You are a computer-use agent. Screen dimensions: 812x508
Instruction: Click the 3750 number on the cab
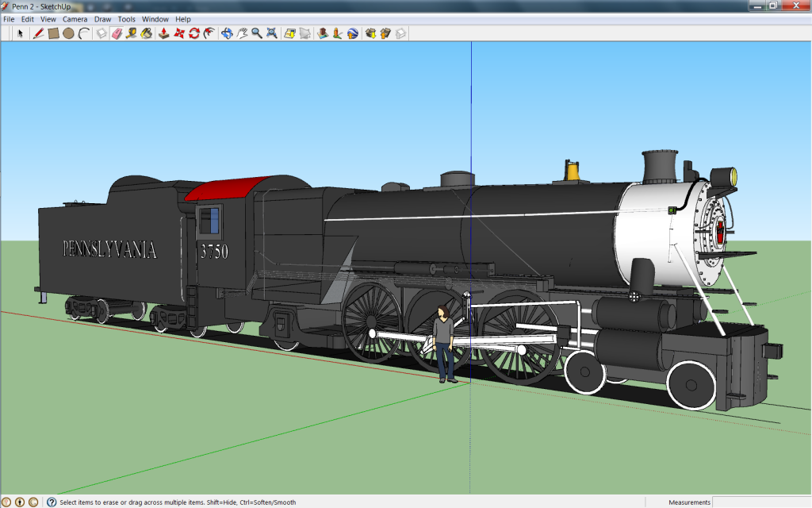tap(214, 252)
